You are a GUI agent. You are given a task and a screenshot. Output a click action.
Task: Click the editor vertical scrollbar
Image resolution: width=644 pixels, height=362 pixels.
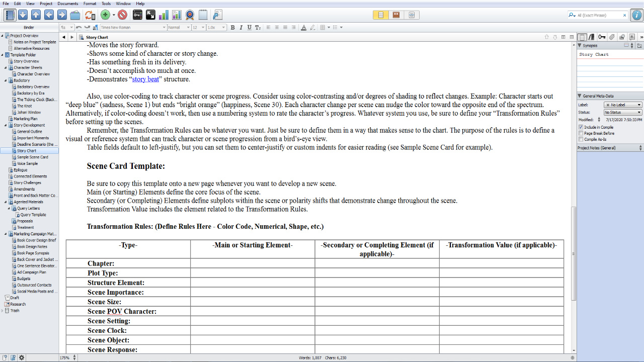tap(574, 254)
